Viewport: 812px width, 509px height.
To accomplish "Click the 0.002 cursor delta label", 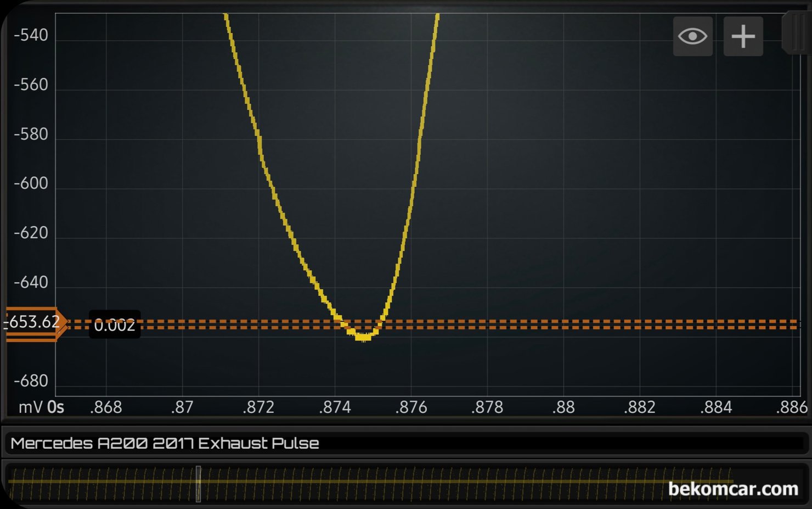I will [x=115, y=325].
